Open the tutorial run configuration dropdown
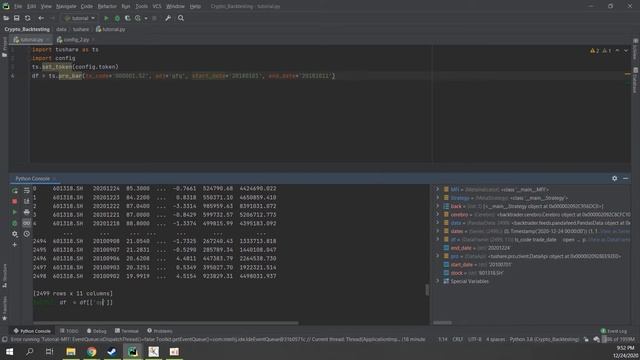This screenshot has height=360, width=640. point(79,18)
